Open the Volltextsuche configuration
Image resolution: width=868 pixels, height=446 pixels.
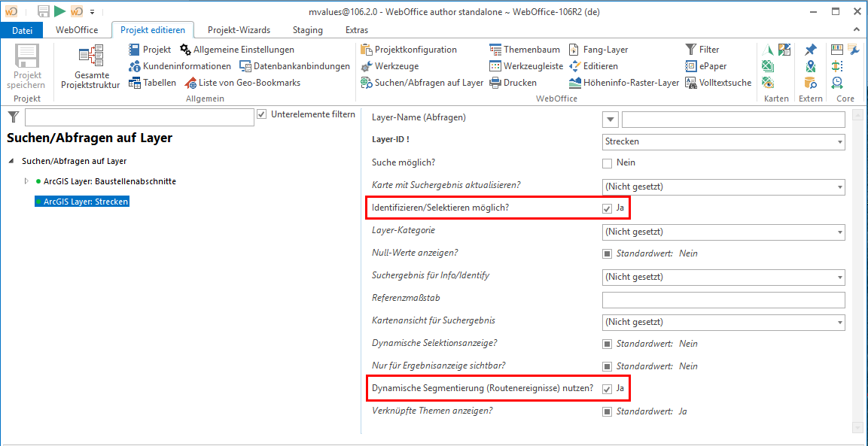(709, 82)
